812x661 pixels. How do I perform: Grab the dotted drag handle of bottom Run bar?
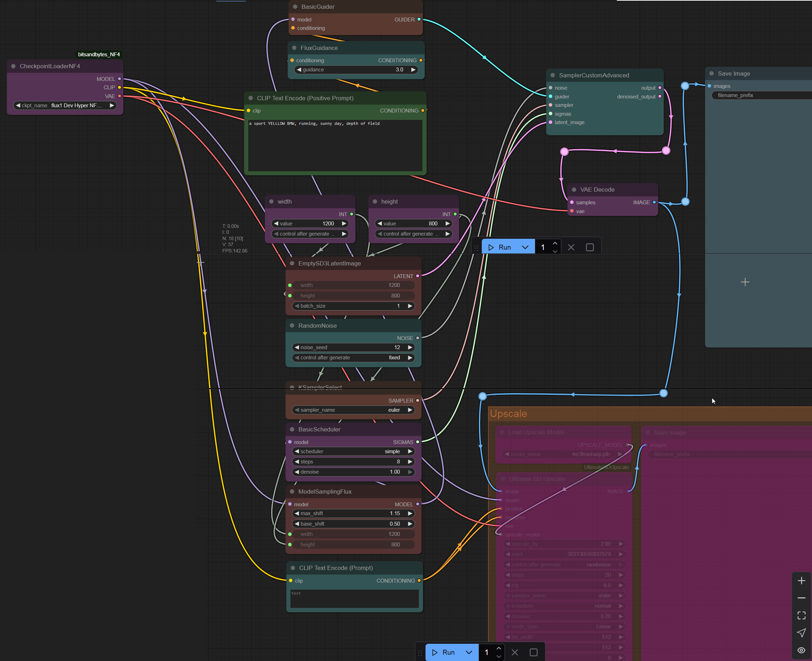(x=420, y=653)
